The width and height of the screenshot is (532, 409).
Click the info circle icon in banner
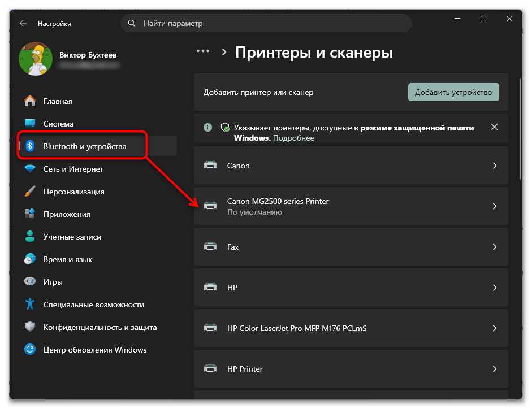pyautogui.click(x=207, y=128)
